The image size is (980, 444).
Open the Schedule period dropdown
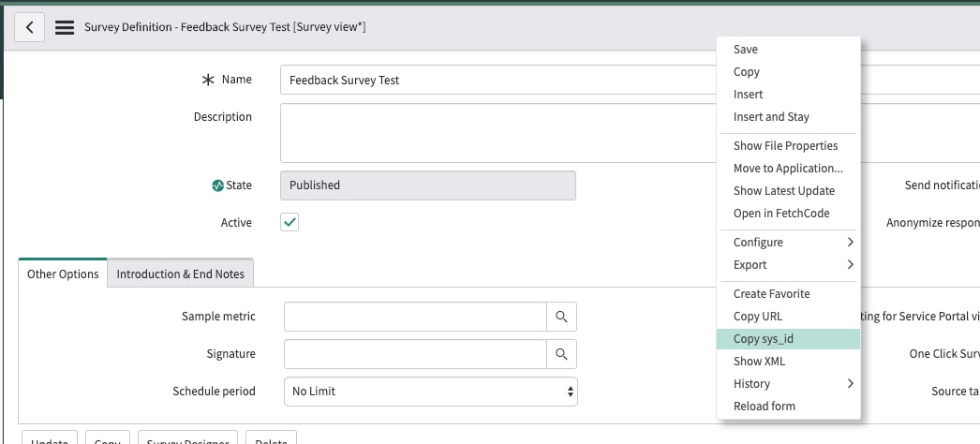(x=430, y=392)
